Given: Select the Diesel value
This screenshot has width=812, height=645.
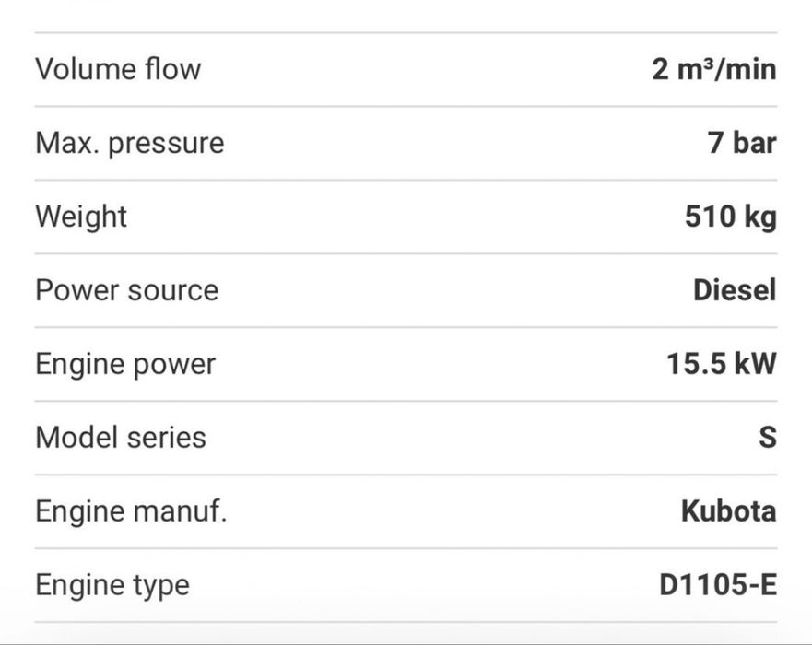Looking at the screenshot, I should (x=735, y=290).
